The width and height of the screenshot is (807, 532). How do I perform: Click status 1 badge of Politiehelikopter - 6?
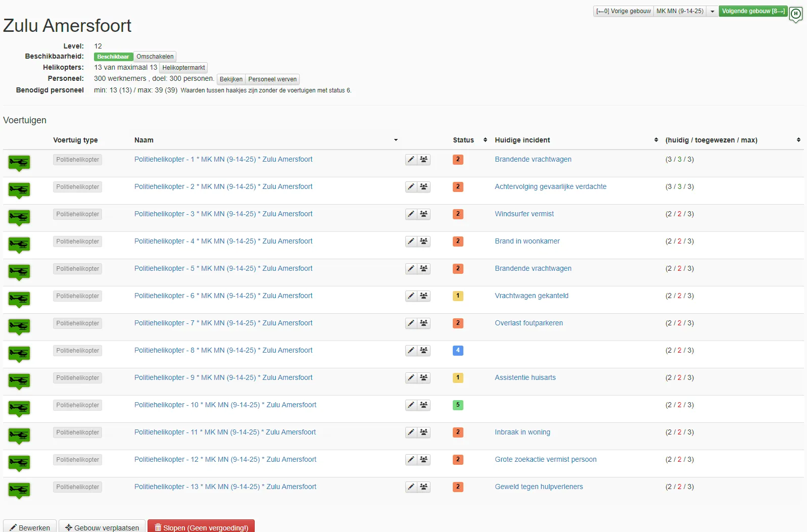(458, 296)
